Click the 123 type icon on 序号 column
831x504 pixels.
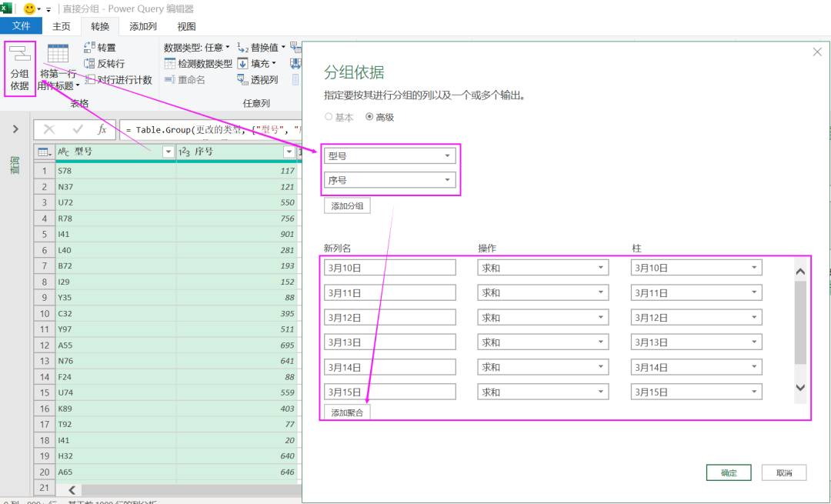185,152
